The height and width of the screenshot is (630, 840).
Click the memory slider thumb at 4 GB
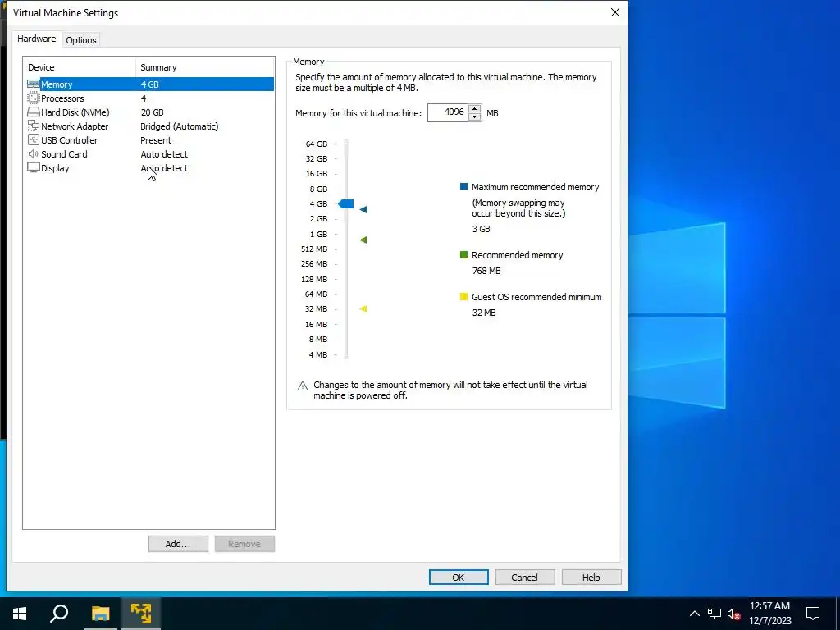click(346, 203)
